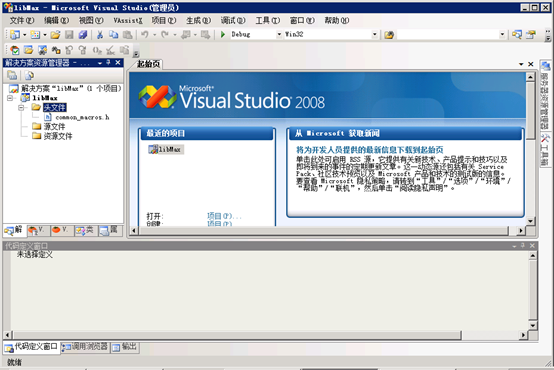Open dropdown arrow next to New Project icon
This screenshot has width=554, height=370.
pyautogui.click(x=25, y=35)
